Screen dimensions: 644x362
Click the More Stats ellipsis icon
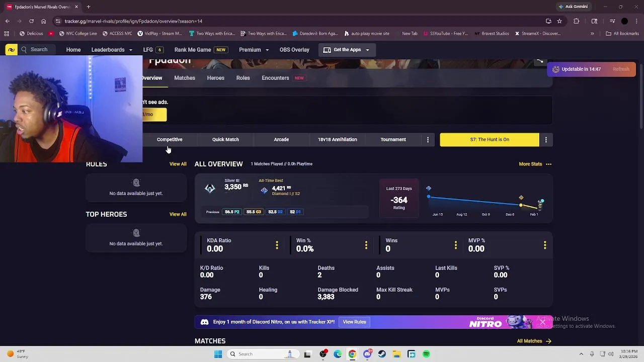pos(548,164)
